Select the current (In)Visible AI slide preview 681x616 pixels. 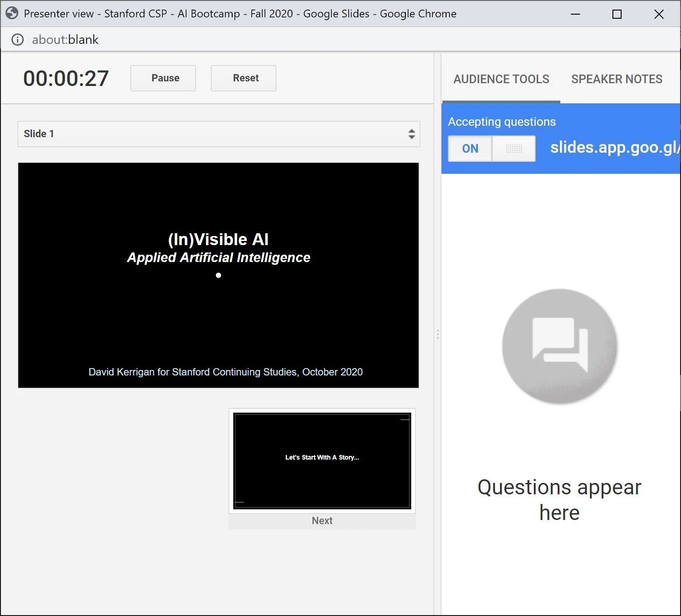pos(218,275)
